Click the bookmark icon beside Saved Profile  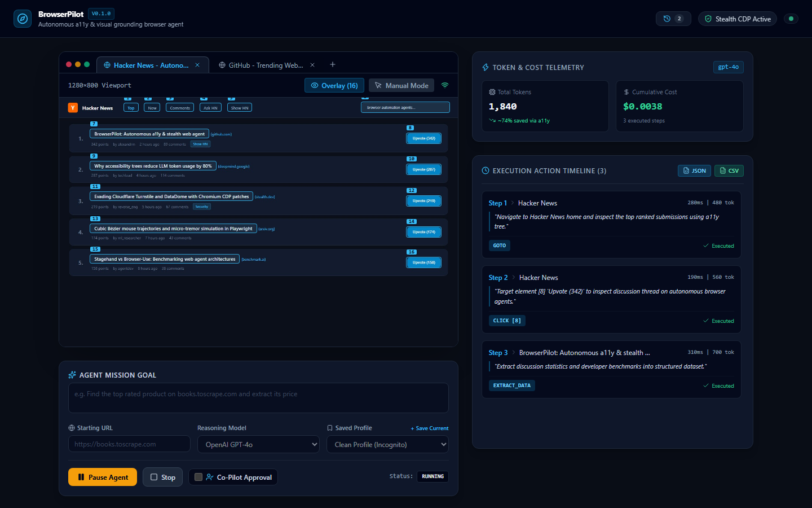click(x=330, y=428)
